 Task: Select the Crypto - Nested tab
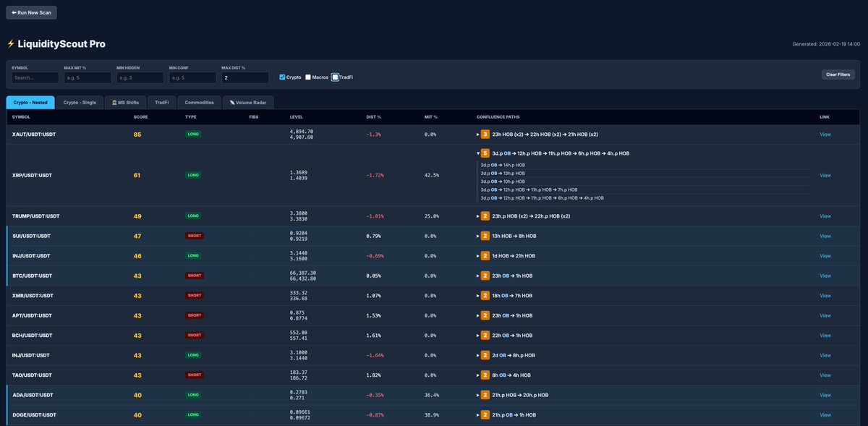pos(30,102)
